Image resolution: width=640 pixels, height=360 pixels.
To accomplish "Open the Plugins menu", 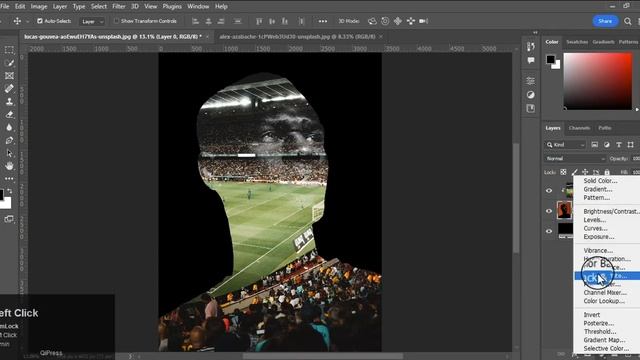I will pos(172,7).
